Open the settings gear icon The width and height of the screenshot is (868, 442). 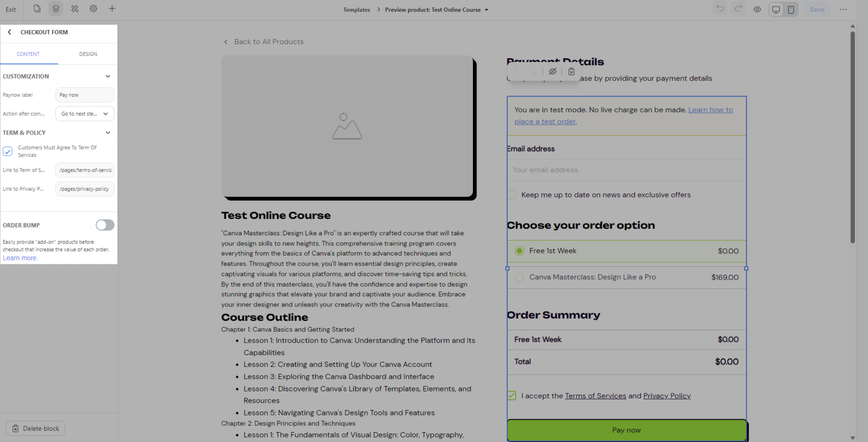(x=93, y=9)
